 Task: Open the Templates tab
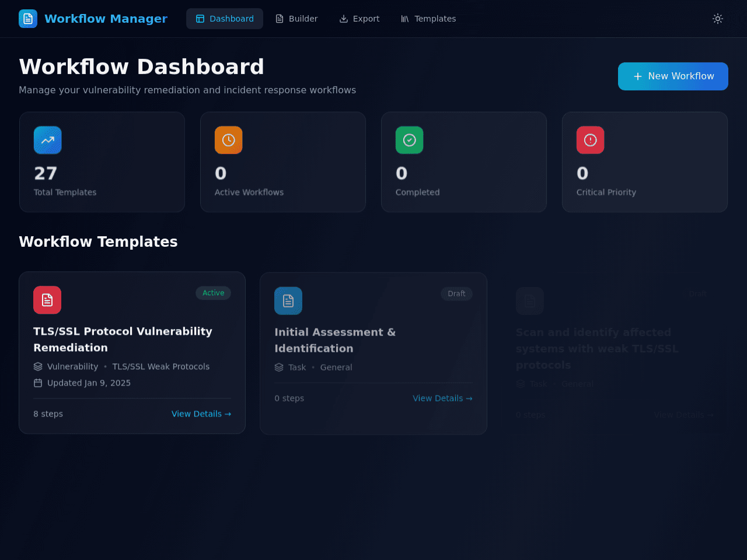(428, 19)
